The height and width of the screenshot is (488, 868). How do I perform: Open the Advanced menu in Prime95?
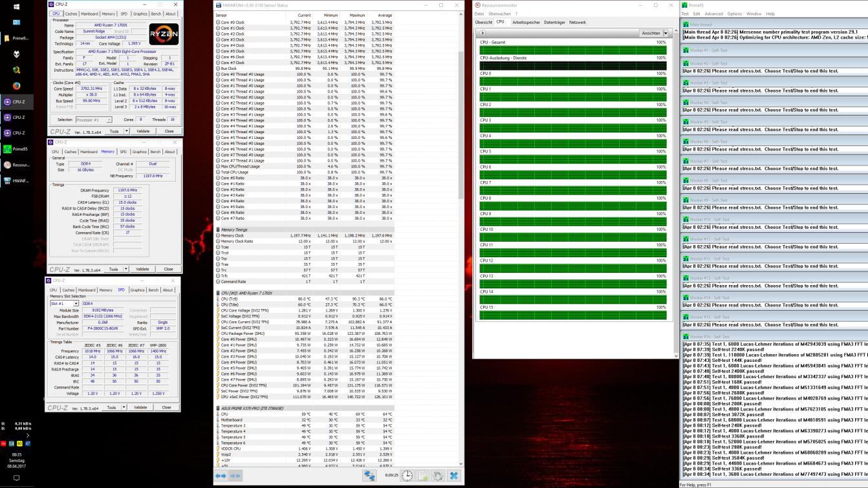click(713, 14)
